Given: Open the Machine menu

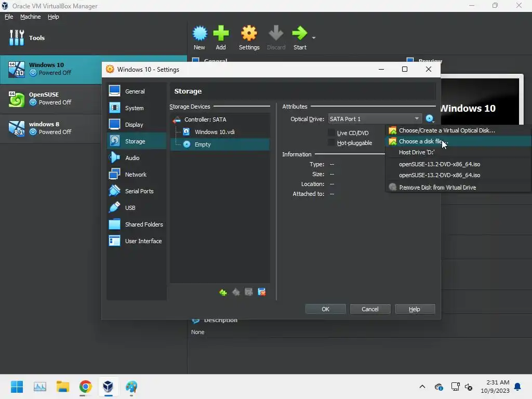Looking at the screenshot, I should click(30, 17).
